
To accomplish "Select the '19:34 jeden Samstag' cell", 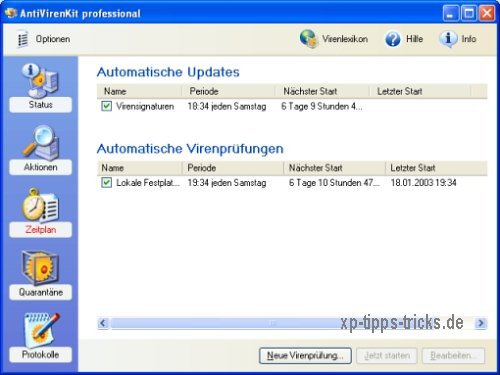I will coord(227,183).
